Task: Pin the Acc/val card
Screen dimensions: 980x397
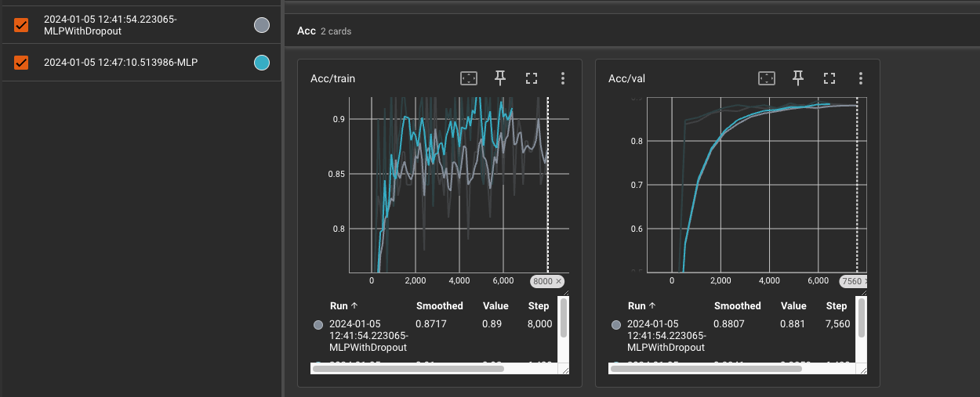Action: pos(798,78)
